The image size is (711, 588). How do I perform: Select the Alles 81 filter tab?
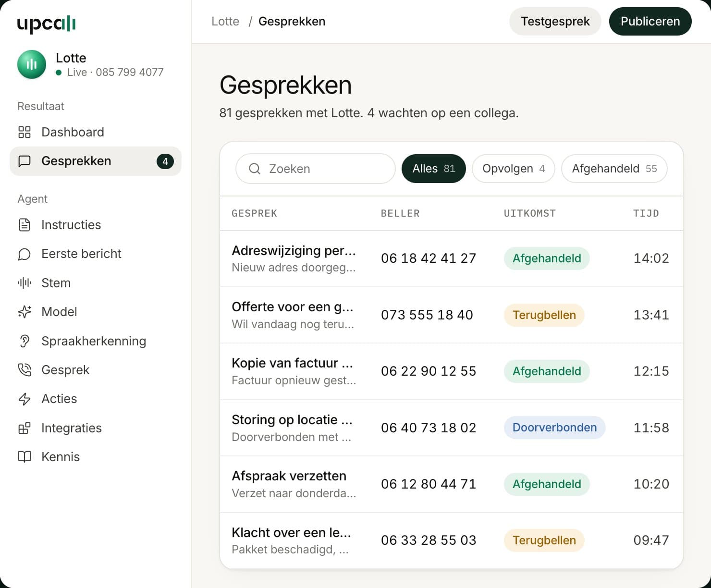(x=434, y=169)
